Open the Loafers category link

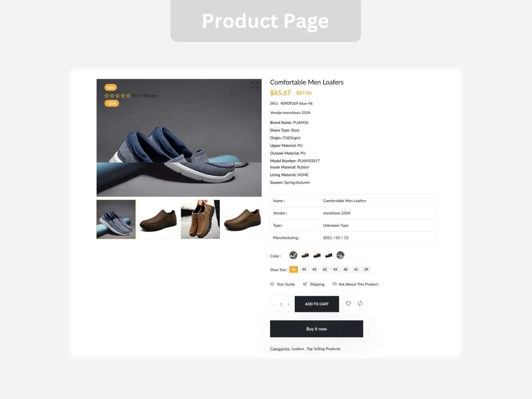pyautogui.click(x=298, y=349)
